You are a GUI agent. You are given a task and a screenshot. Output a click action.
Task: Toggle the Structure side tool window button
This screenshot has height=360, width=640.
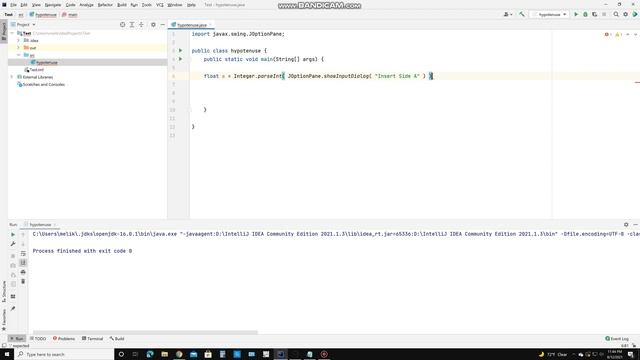point(4,291)
